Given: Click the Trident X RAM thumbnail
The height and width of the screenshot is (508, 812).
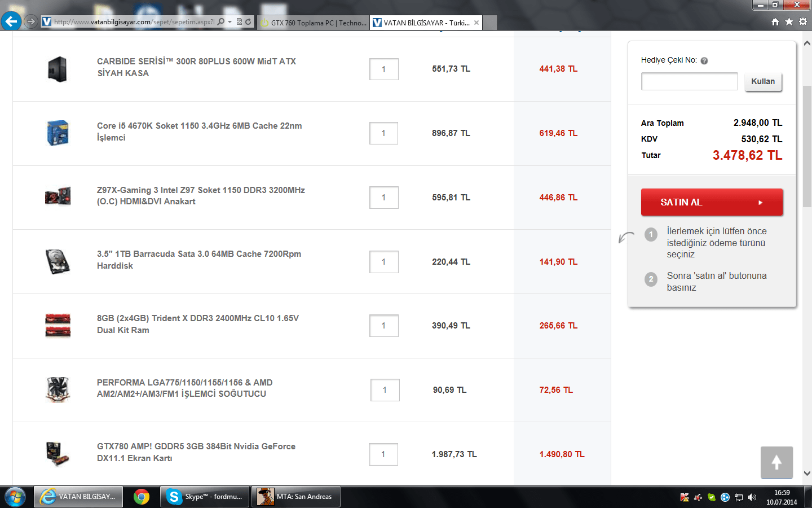Looking at the screenshot, I should (x=58, y=326).
